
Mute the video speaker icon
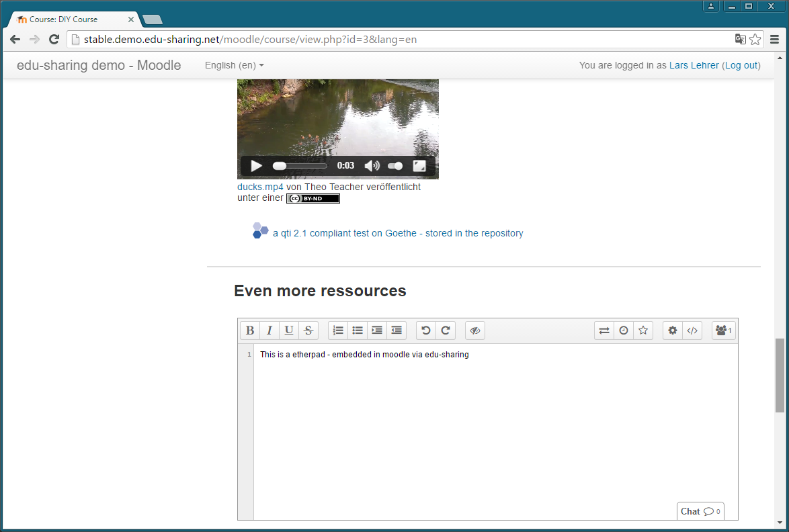tap(372, 166)
